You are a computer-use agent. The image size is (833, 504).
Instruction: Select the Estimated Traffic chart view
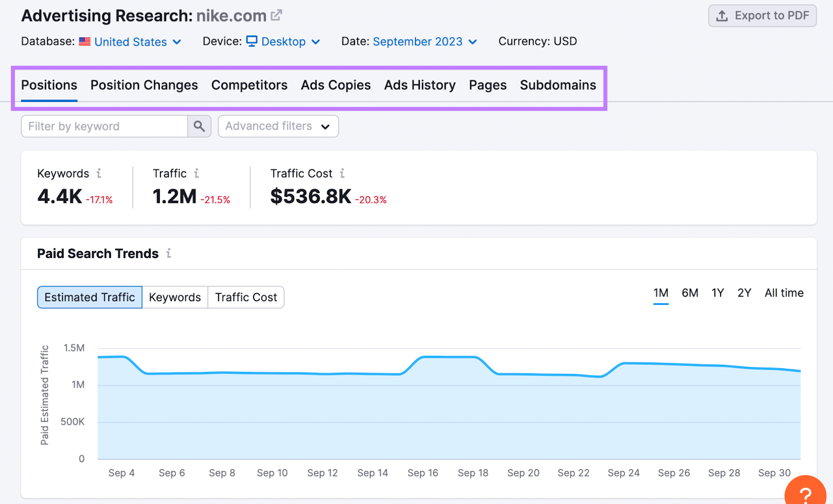[89, 297]
